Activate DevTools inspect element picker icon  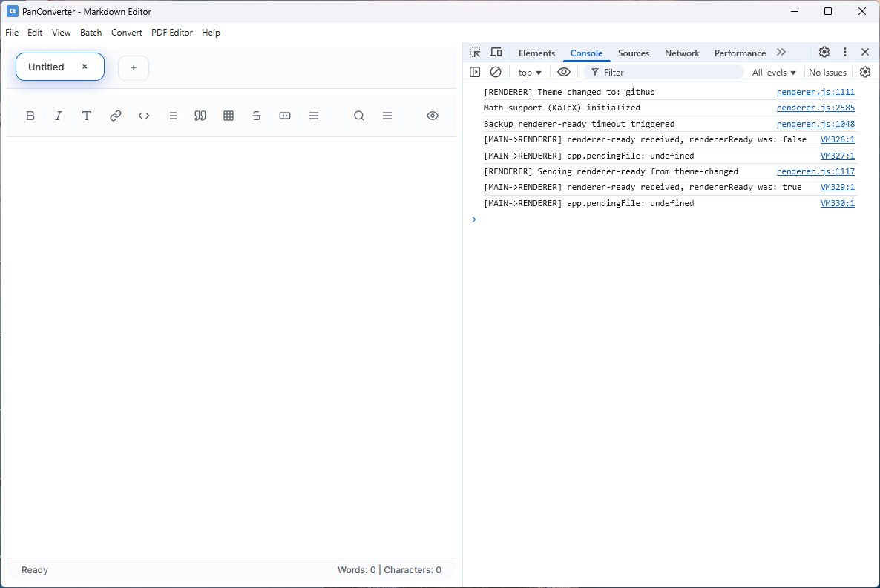476,52
